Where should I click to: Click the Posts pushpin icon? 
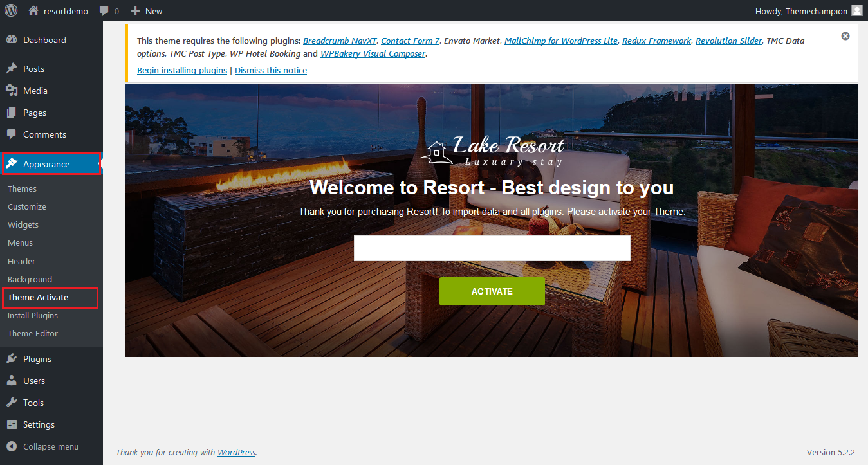point(12,69)
